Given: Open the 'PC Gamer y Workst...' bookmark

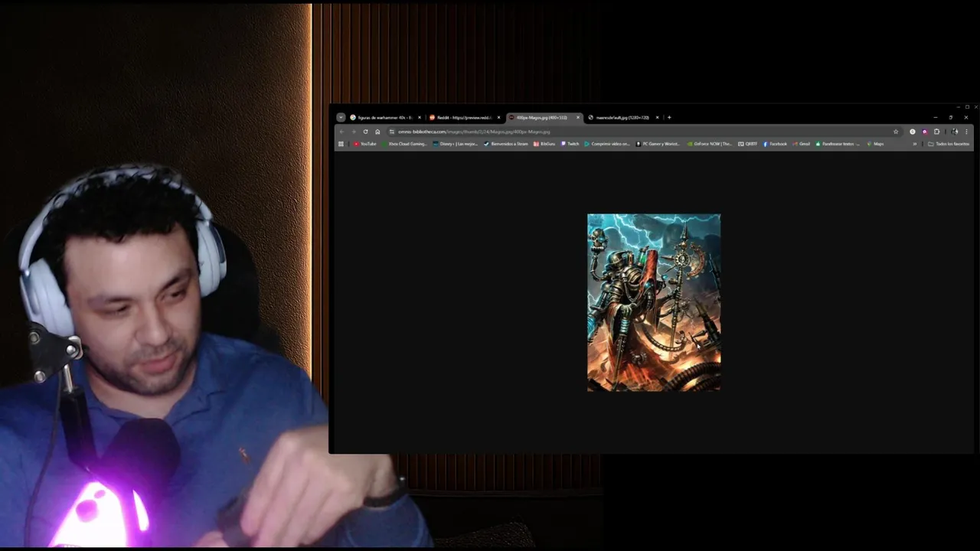Looking at the screenshot, I should tap(658, 144).
